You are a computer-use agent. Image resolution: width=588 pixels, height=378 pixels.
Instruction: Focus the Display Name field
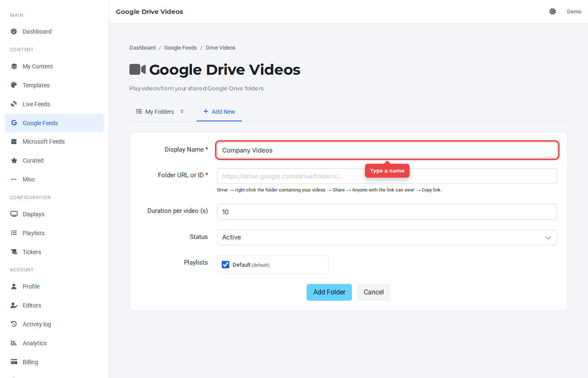coord(387,150)
